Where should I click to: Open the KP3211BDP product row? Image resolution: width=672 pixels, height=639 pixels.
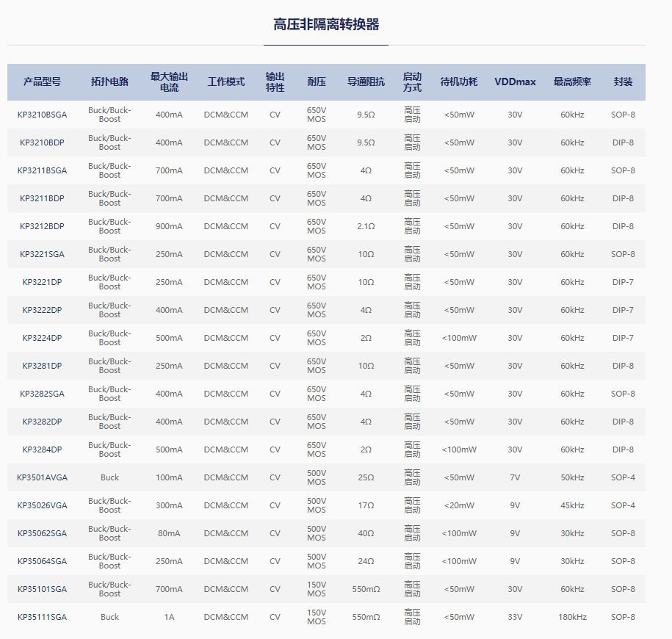(x=40, y=198)
